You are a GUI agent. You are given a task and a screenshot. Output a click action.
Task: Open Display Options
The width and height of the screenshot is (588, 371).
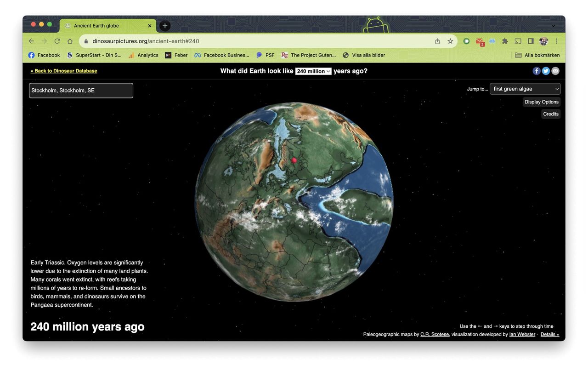point(541,102)
